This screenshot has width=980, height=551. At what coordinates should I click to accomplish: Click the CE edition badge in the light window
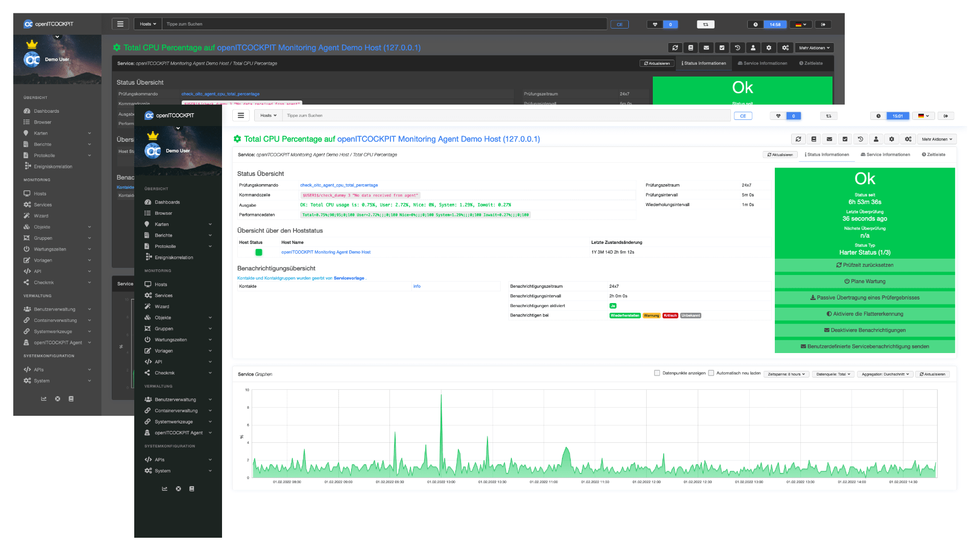pyautogui.click(x=743, y=116)
